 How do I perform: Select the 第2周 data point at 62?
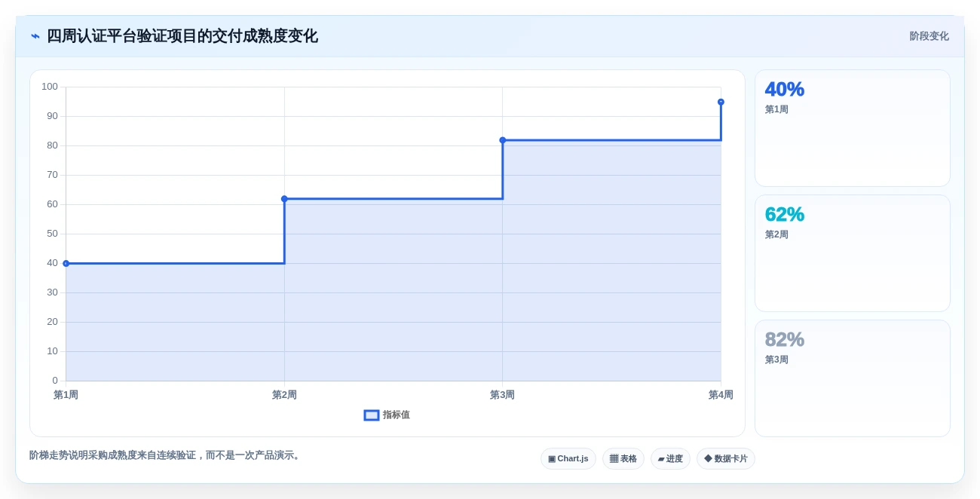point(284,199)
